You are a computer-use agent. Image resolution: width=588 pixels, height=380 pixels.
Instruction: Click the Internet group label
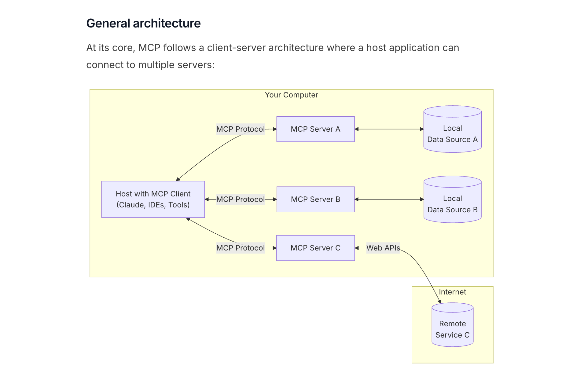click(x=452, y=292)
